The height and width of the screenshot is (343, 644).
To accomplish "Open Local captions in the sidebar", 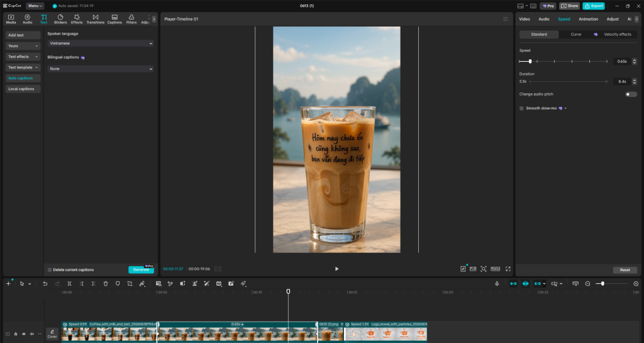I will [x=23, y=89].
